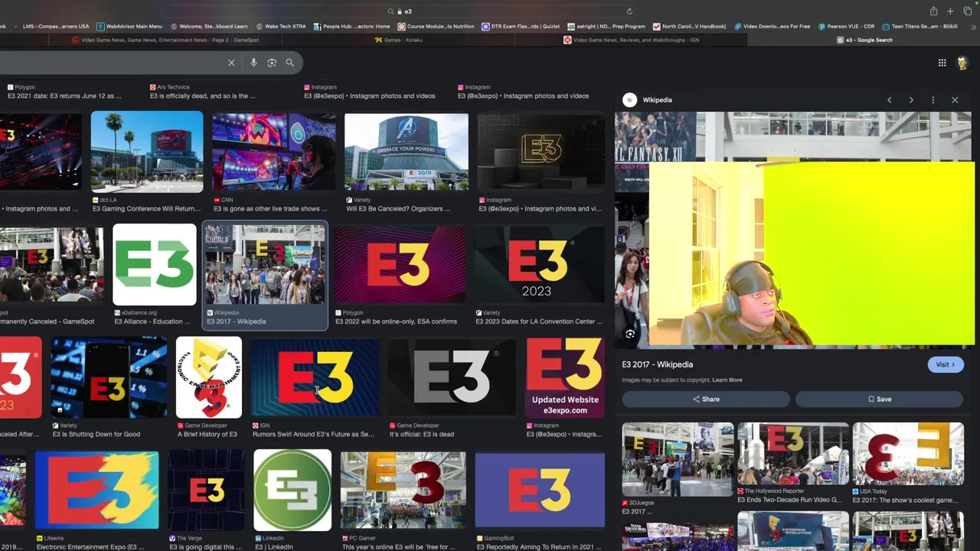Select the Lifewire Electronic Entertainment Expo thumbnail
Viewport: 980px width, 551px height.
coord(96,490)
